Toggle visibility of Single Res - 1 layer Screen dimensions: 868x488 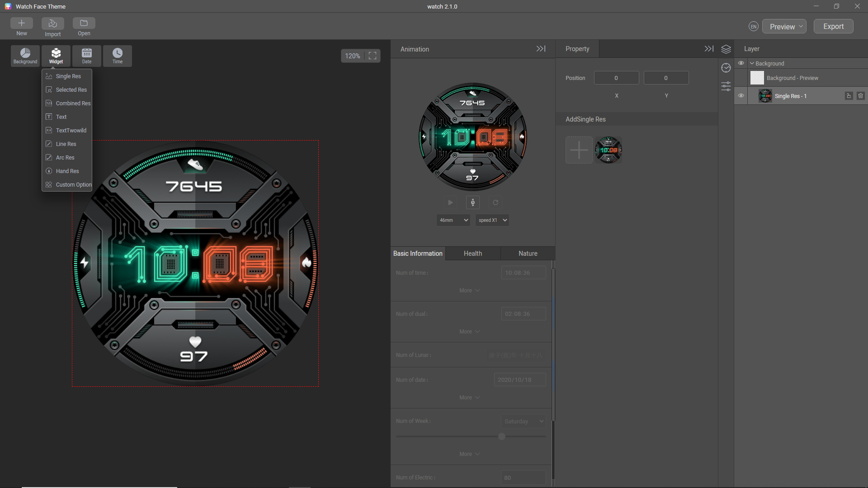741,96
